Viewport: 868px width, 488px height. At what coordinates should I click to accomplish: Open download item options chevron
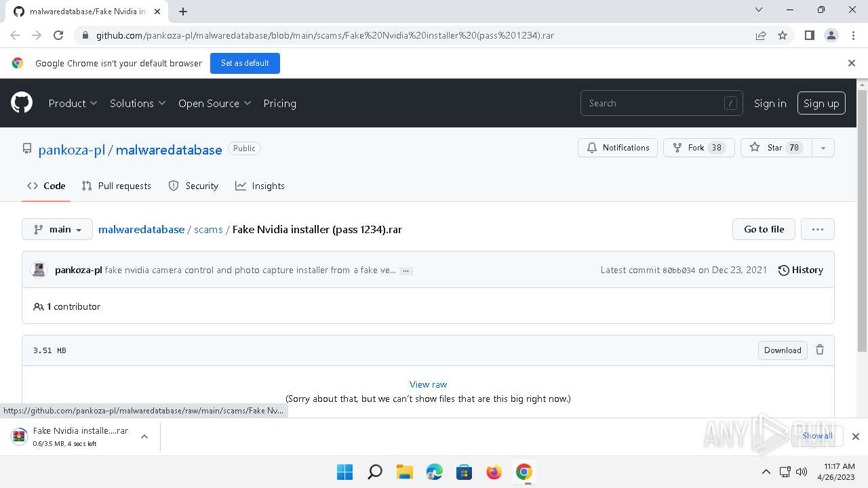coord(144,436)
